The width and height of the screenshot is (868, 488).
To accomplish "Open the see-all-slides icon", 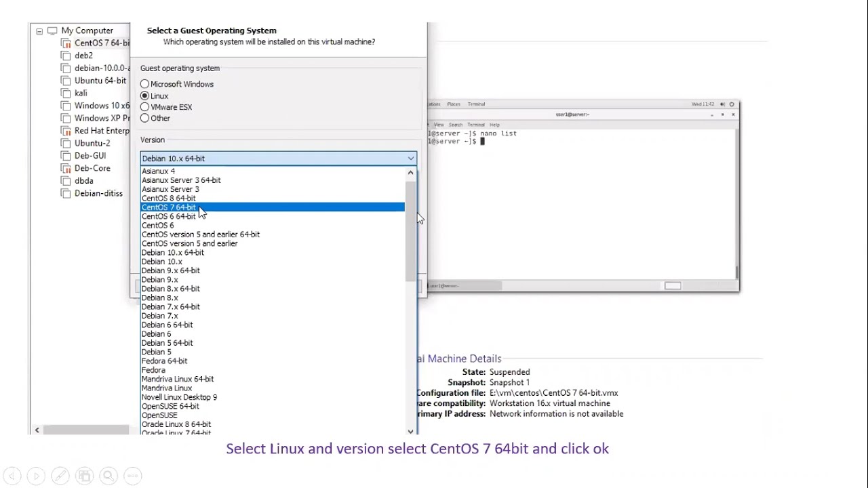I will pos(85,476).
